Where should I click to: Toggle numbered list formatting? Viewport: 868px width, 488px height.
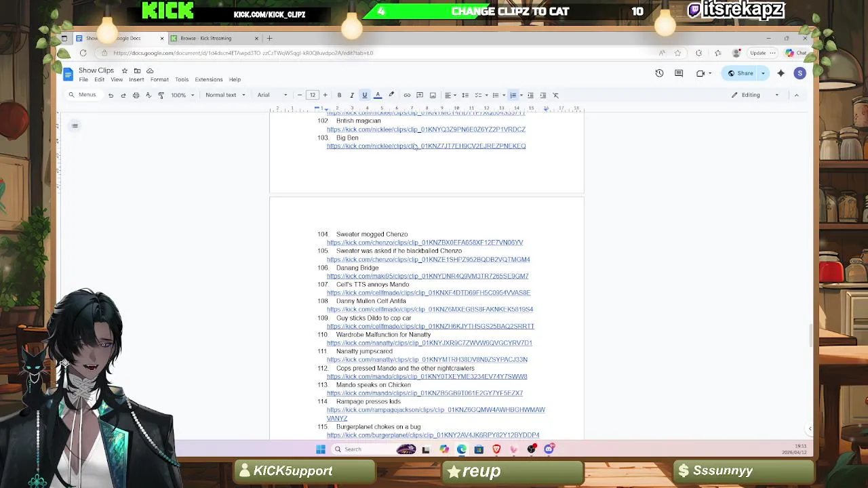coord(513,95)
